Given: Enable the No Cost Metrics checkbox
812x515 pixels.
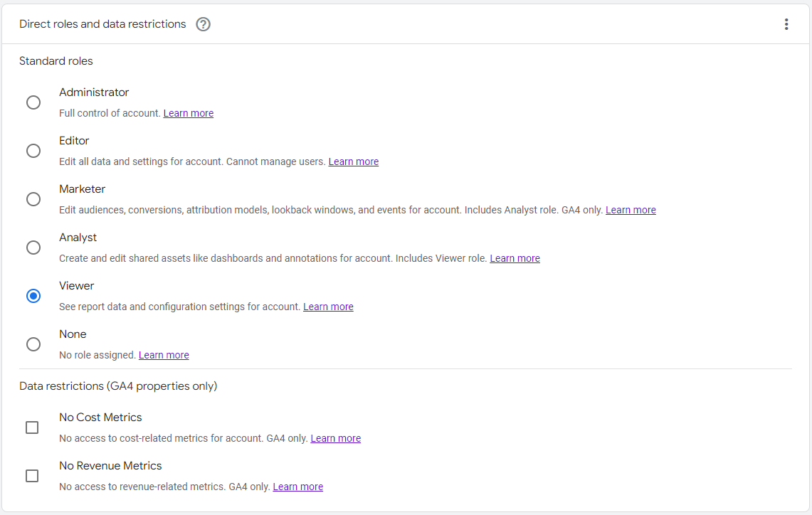Looking at the screenshot, I should [32, 428].
